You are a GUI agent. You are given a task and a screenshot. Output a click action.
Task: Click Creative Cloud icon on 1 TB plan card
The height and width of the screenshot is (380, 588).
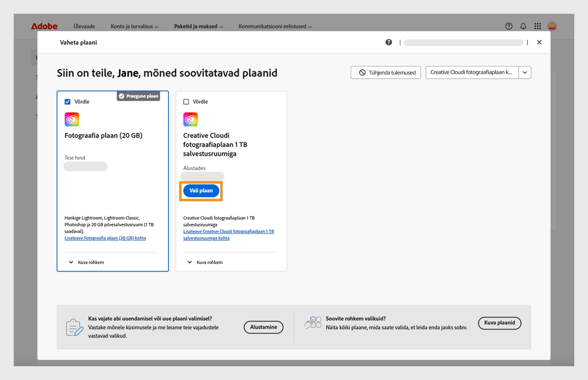190,119
